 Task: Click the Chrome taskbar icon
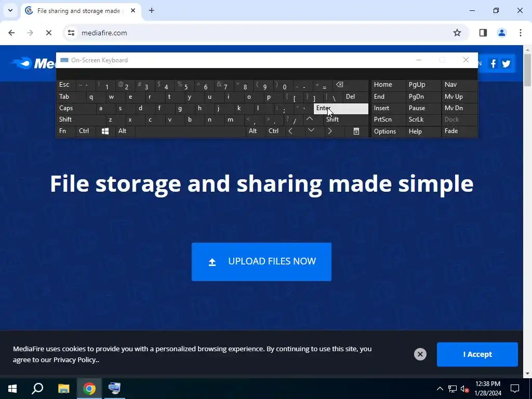[x=89, y=389]
